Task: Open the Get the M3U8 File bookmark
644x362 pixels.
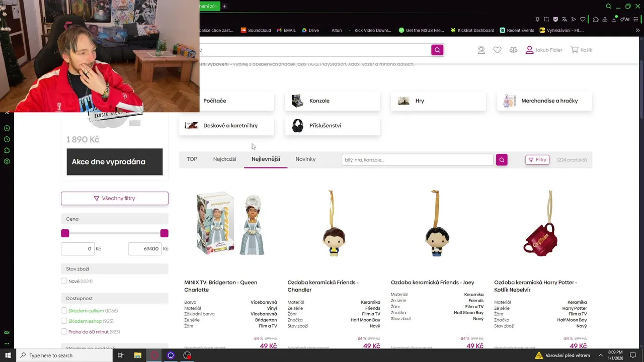Action: coord(421,30)
